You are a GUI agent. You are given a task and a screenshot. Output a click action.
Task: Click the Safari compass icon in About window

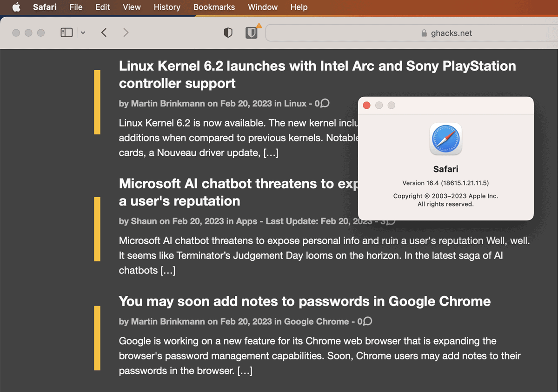point(445,139)
